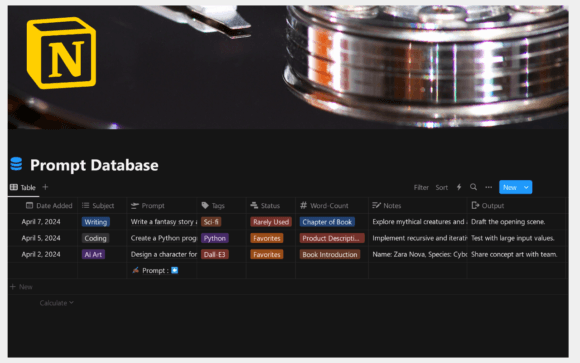Click the 'Prompt :' template row text

[x=155, y=270]
